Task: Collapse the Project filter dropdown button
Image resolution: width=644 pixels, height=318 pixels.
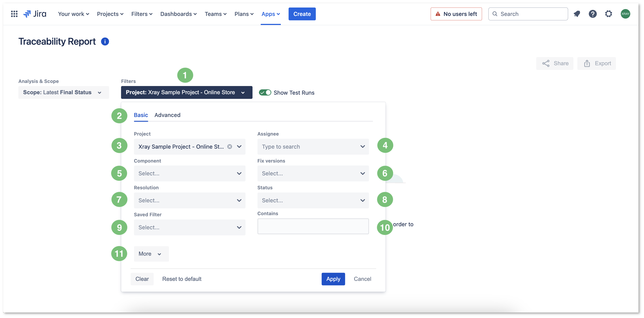Action: tap(187, 92)
